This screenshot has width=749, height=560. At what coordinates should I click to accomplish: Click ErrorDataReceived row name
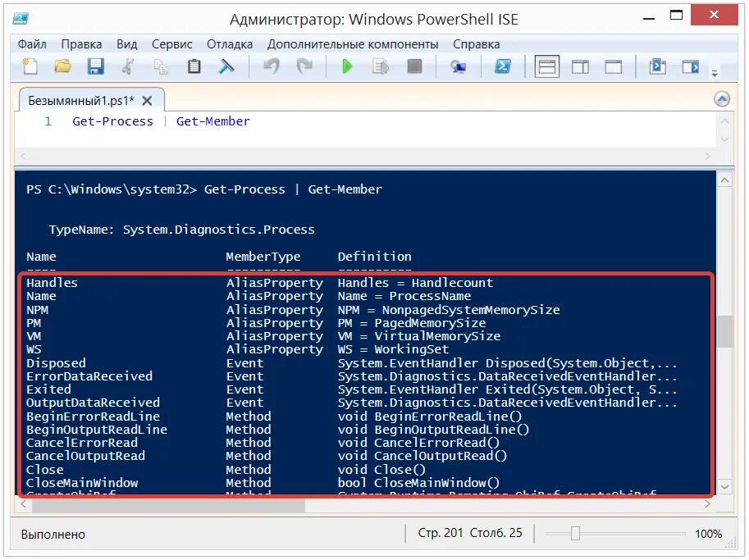pyautogui.click(x=89, y=376)
